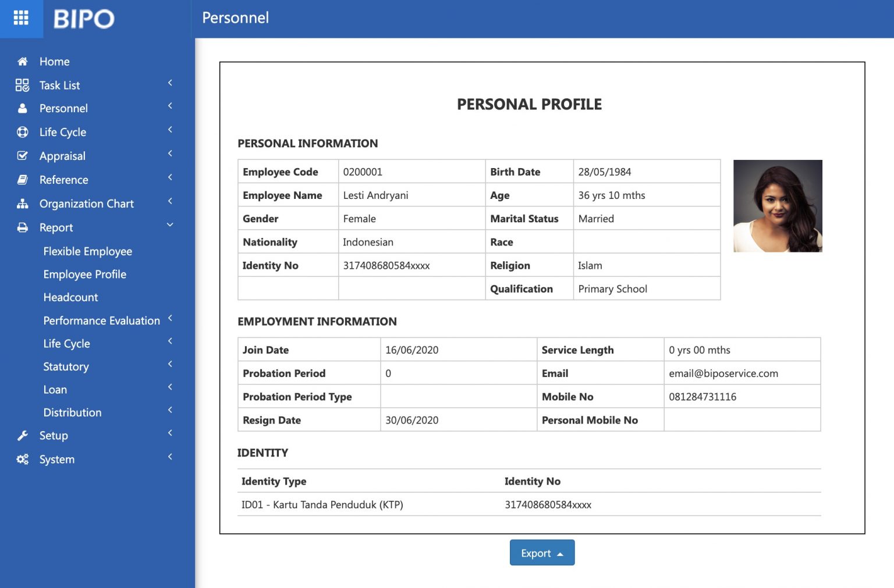Viewport: 894px width, 588px height.
Task: Expand the Performance Evaluation submenu arrow
Action: tap(170, 318)
